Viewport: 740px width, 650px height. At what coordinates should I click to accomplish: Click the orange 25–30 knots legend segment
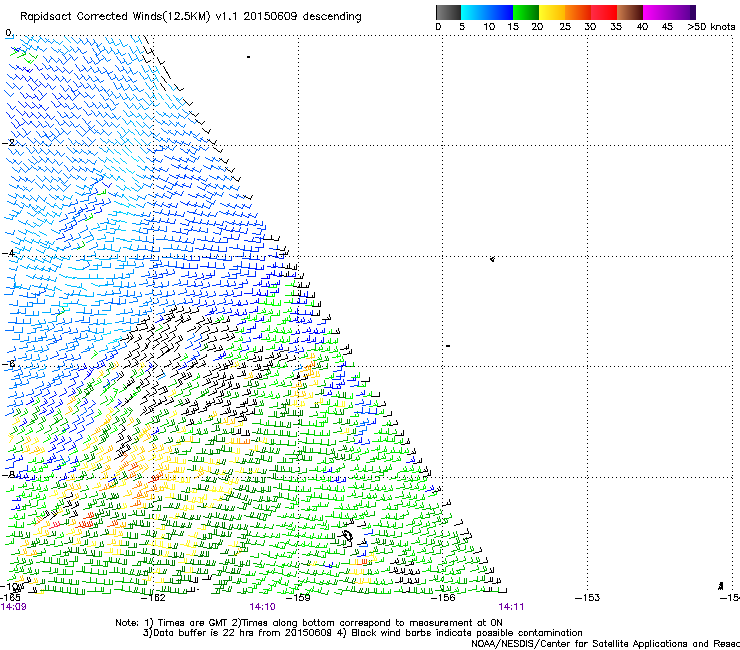coord(578,12)
